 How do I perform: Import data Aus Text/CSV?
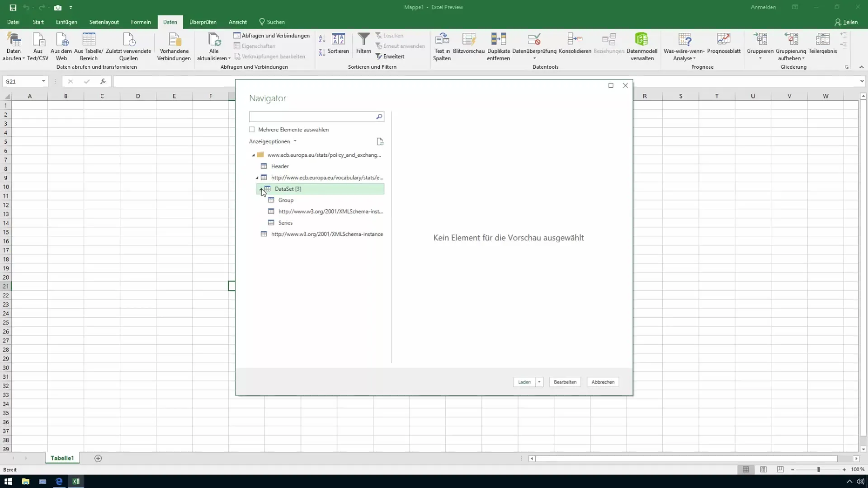[38, 47]
